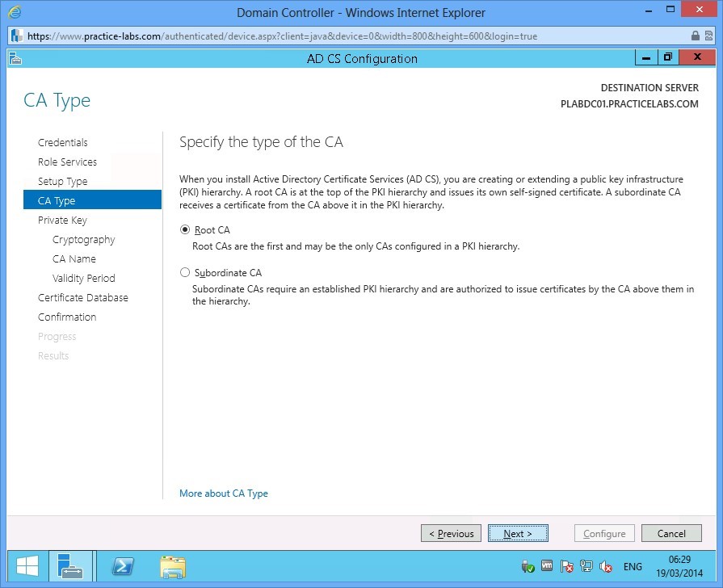The height and width of the screenshot is (588, 723).
Task: Click the muted speaker tray icon
Action: [x=604, y=566]
